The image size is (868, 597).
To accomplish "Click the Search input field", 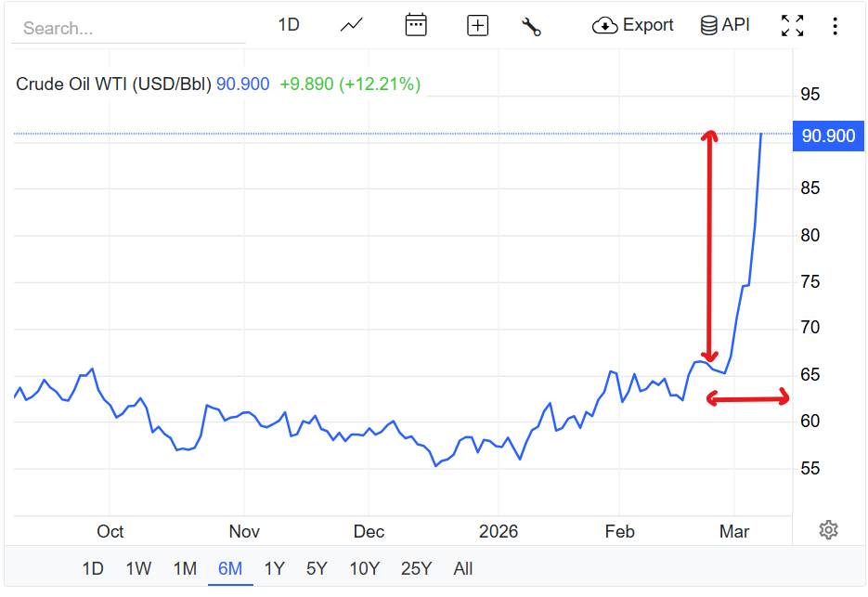I will tap(128, 28).
